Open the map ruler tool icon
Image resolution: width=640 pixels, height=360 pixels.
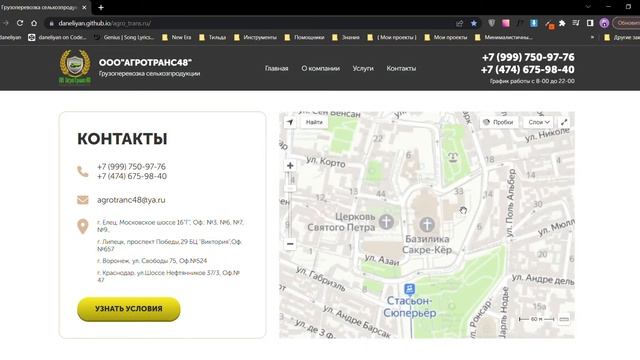click(564, 319)
